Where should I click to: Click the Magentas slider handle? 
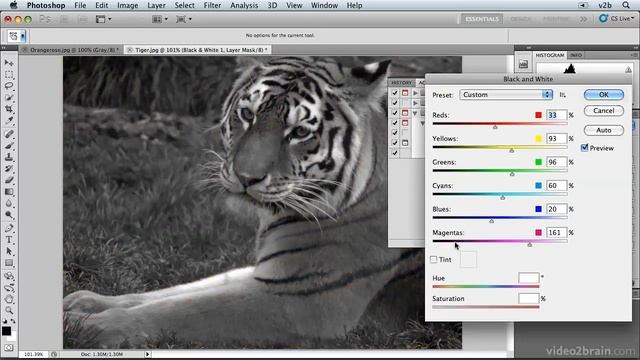point(529,244)
